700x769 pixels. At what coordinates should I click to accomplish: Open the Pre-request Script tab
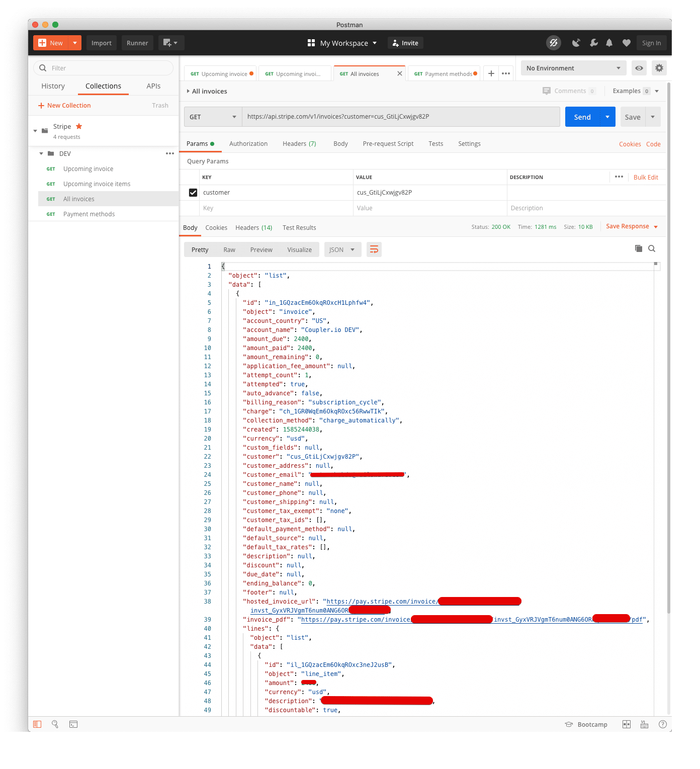tap(388, 144)
